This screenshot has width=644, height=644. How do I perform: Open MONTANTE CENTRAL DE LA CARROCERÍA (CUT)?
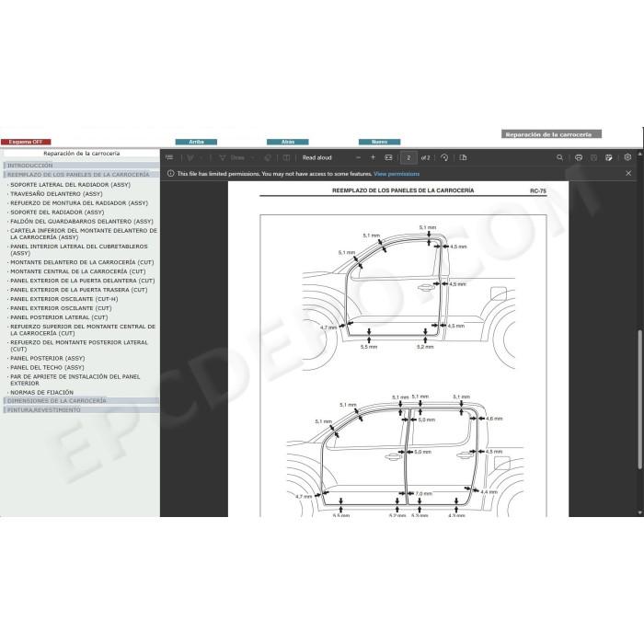(x=78, y=271)
